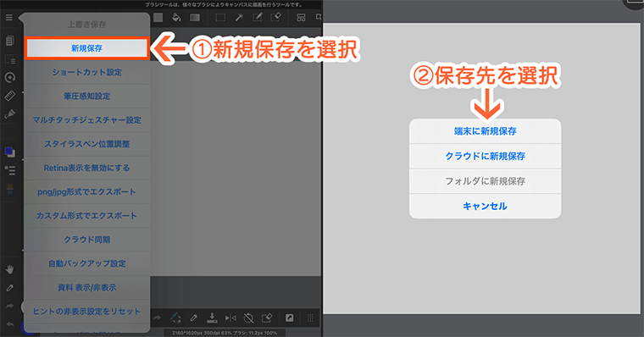Screen dimensions: 644x337
Task: Tap クラウドに新規保存 in the dialog
Action: (x=485, y=157)
